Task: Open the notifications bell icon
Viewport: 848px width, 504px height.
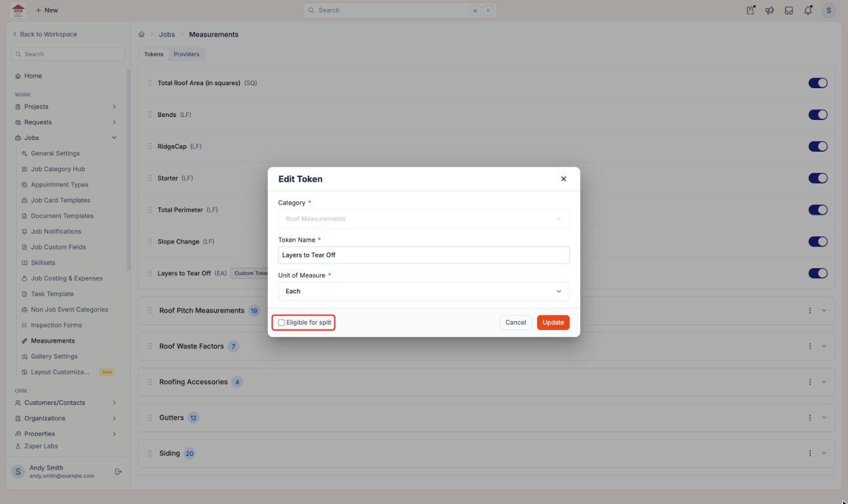Action: click(x=808, y=10)
